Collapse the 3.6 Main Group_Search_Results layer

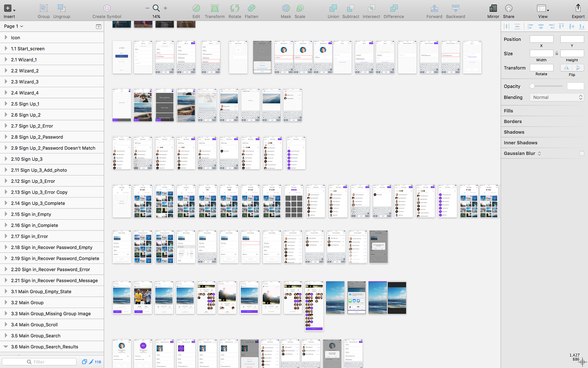pyautogui.click(x=6, y=347)
